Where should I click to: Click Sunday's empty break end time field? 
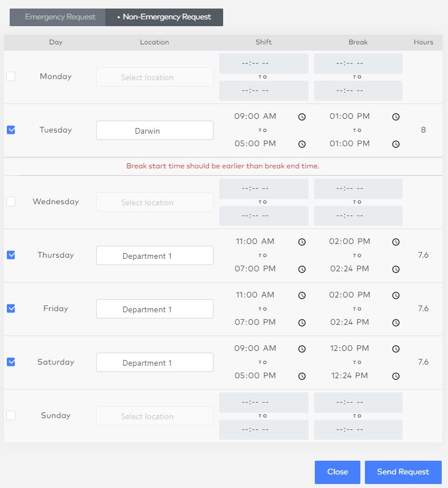(358, 430)
